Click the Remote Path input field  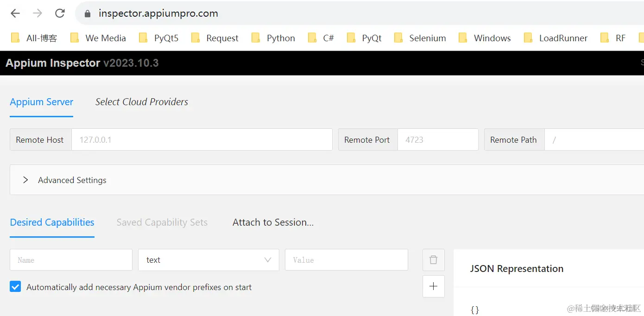pyautogui.click(x=594, y=139)
